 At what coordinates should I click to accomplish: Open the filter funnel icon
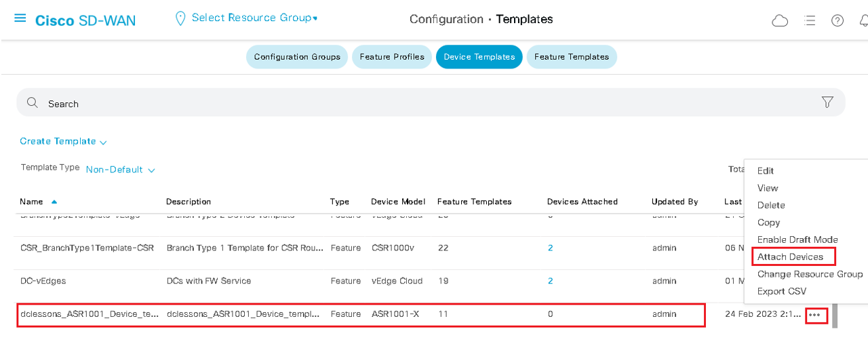tap(827, 102)
